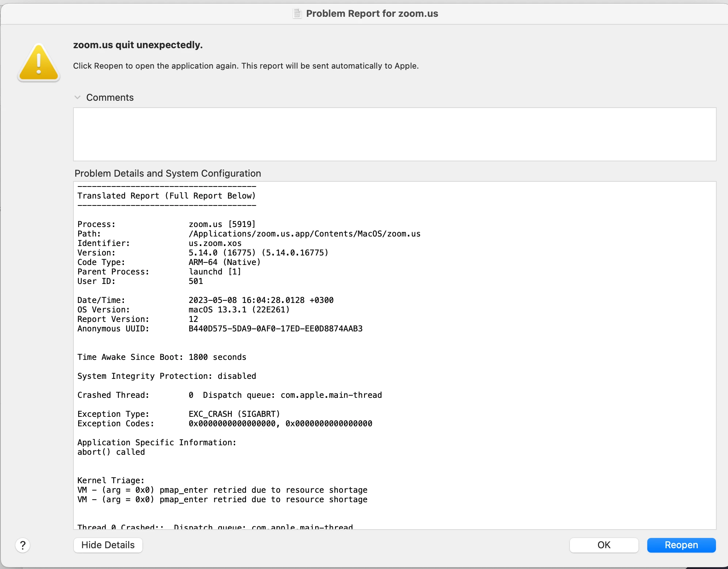Click the OK button

click(604, 545)
